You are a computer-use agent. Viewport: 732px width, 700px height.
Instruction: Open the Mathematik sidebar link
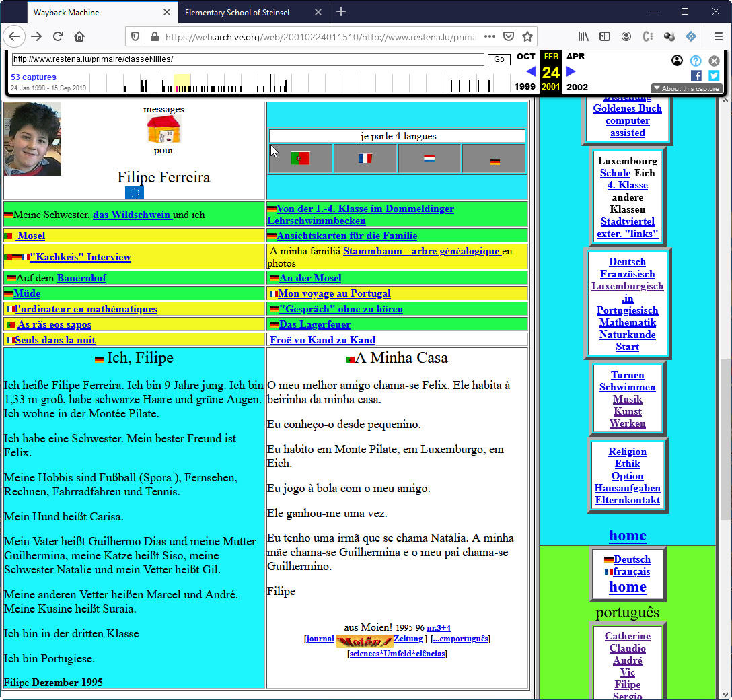(628, 322)
